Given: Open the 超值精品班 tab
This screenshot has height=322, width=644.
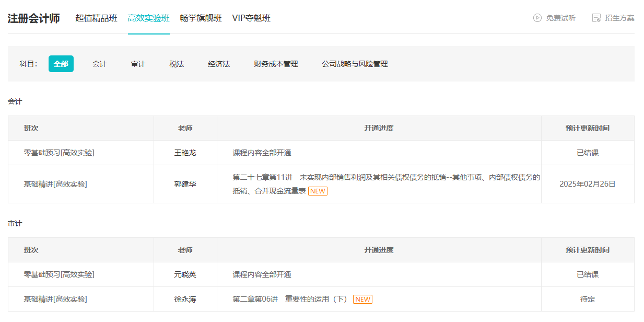Looking at the screenshot, I should tap(96, 18).
